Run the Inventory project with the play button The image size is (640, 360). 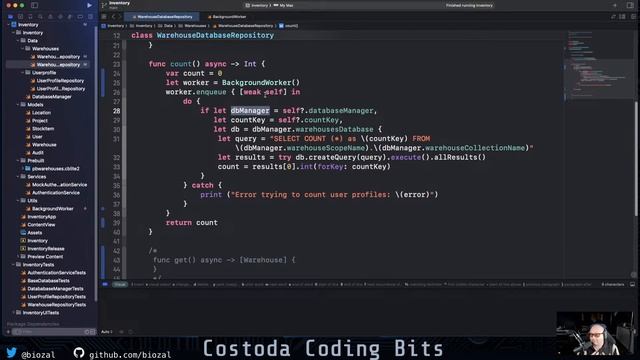pyautogui.click(x=89, y=5)
